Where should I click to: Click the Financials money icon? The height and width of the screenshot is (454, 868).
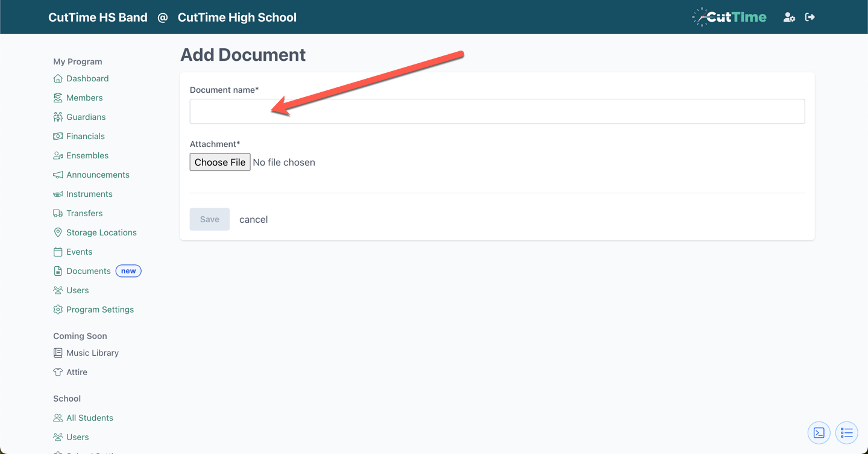57,136
